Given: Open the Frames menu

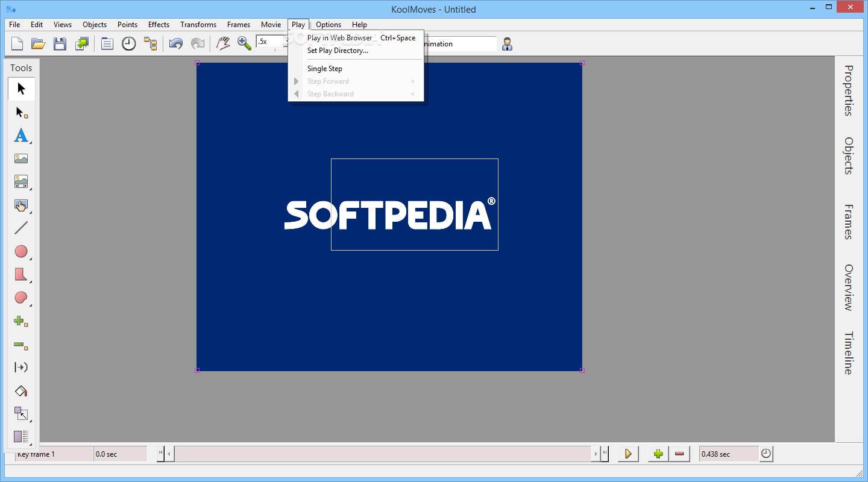Looking at the screenshot, I should [239, 25].
